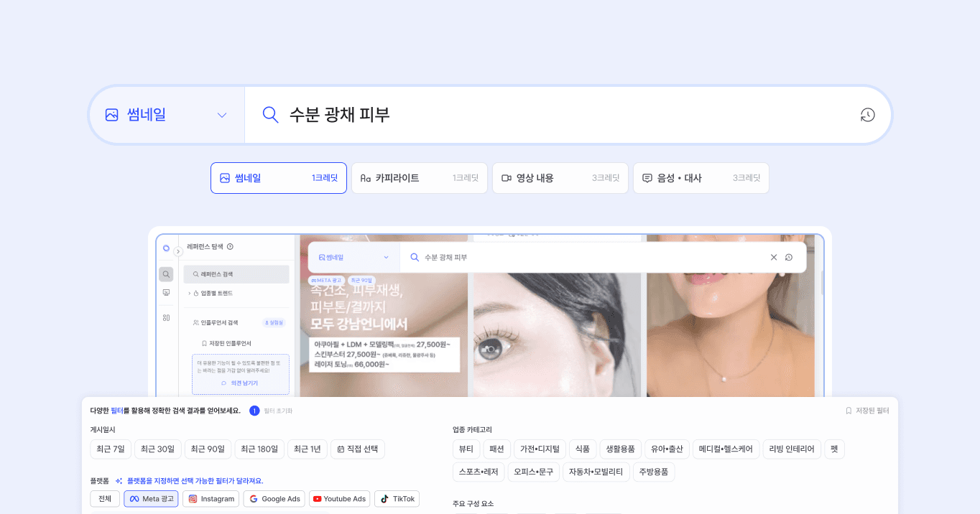980x514 pixels.
Task: Select the 메디컬•헬스케어 category chip
Action: point(726,449)
